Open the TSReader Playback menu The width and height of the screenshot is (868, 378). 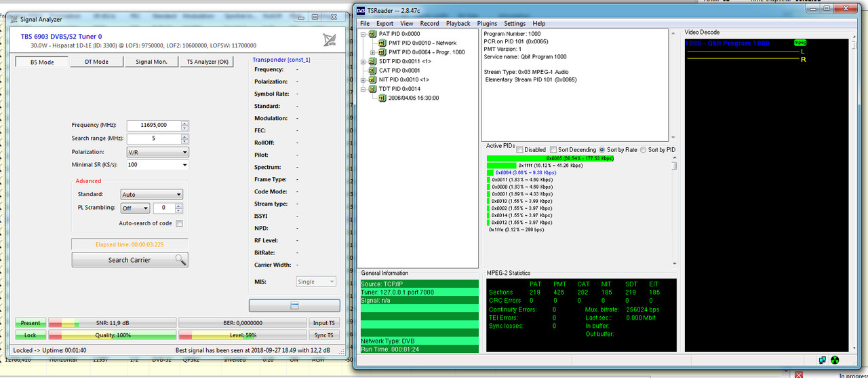[x=458, y=23]
